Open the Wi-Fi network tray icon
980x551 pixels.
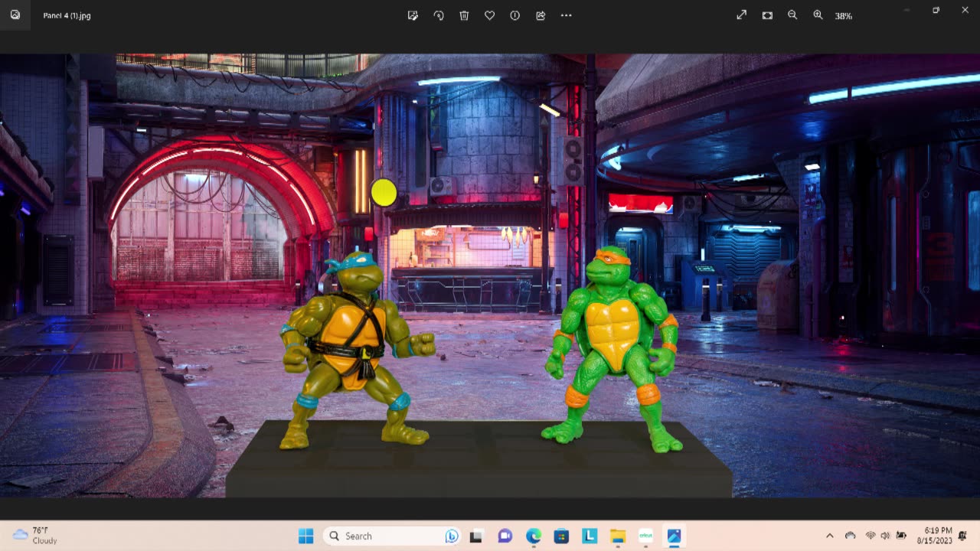pos(871,536)
